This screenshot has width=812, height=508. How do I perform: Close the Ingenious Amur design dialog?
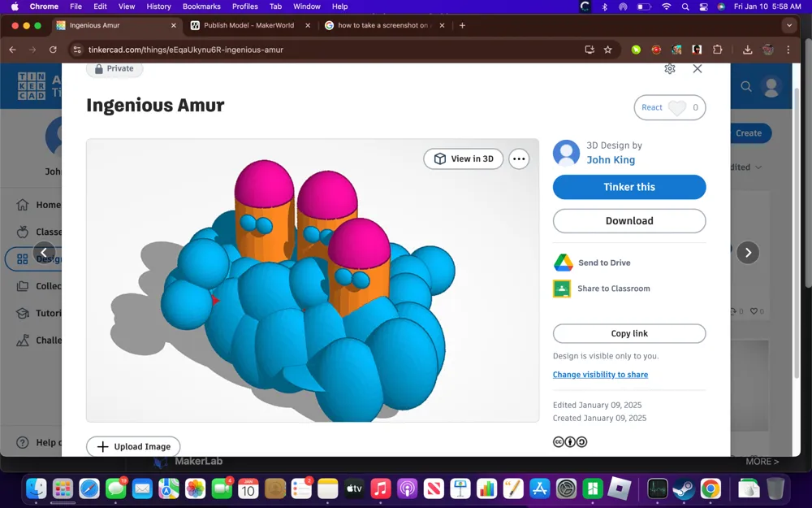tap(697, 69)
